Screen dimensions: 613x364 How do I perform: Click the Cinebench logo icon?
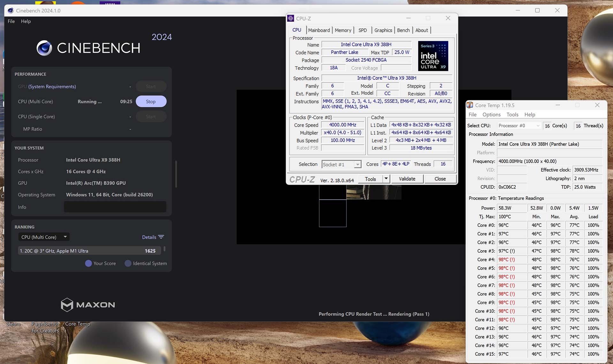(45, 48)
